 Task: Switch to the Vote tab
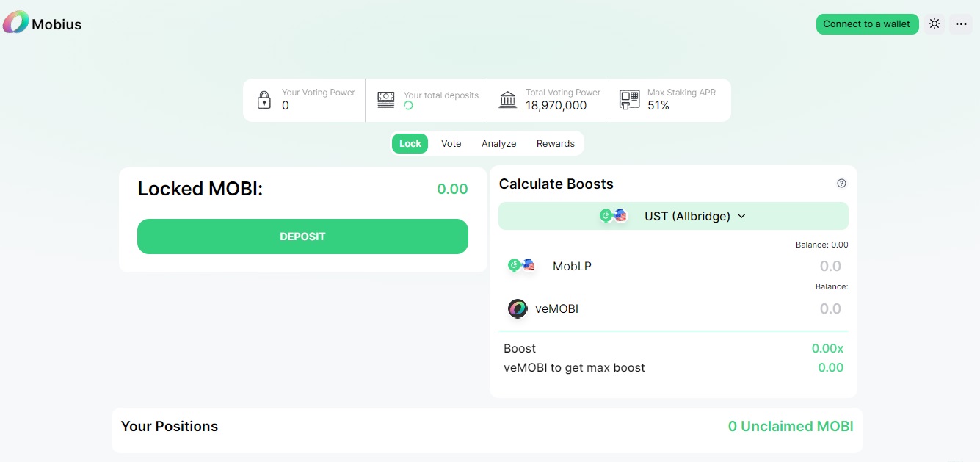click(x=451, y=143)
